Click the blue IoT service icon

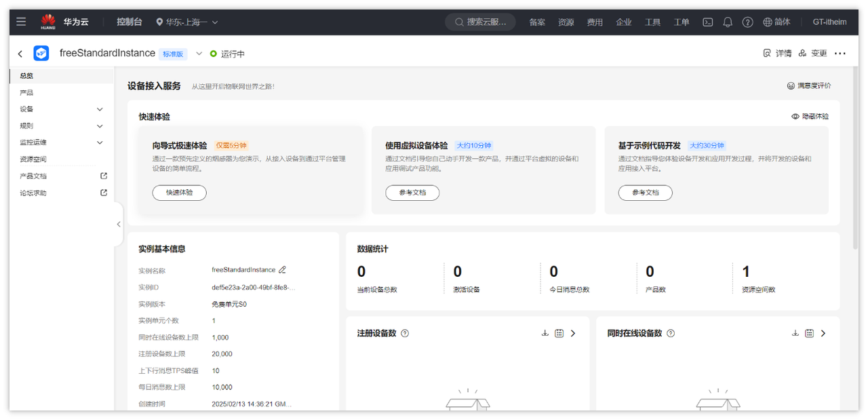[41, 53]
